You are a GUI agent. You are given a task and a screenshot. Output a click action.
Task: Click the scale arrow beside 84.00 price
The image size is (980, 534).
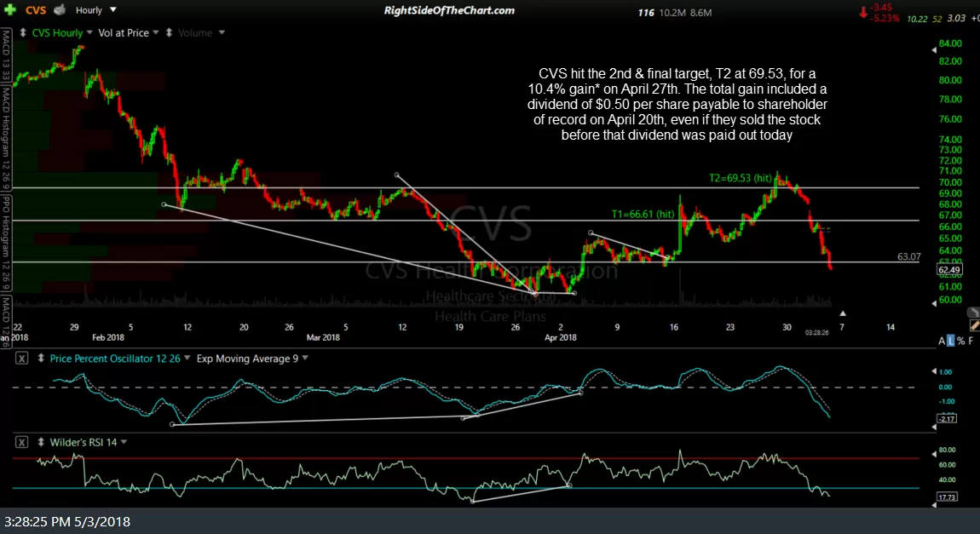934,50
